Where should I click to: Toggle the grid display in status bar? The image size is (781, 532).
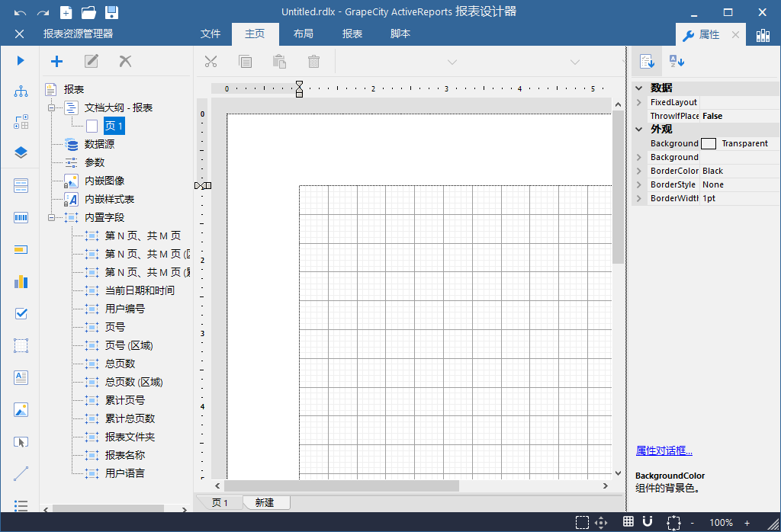tap(628, 521)
